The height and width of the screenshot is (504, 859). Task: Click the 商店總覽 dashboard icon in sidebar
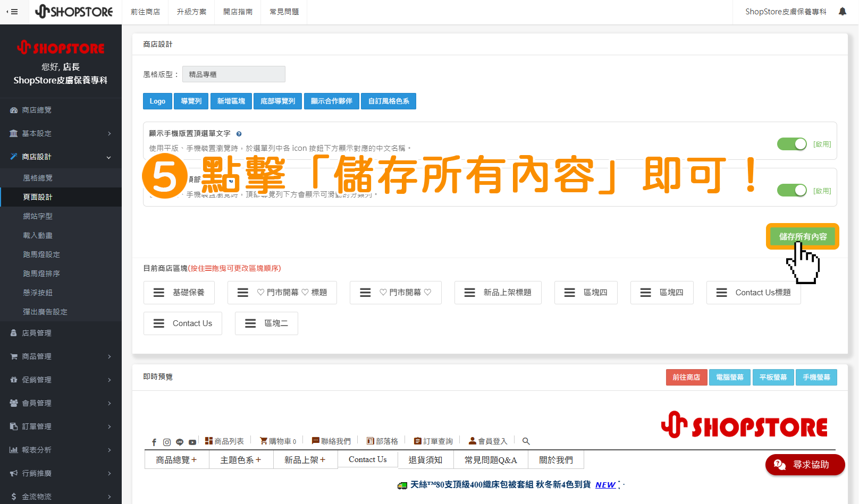point(14,110)
